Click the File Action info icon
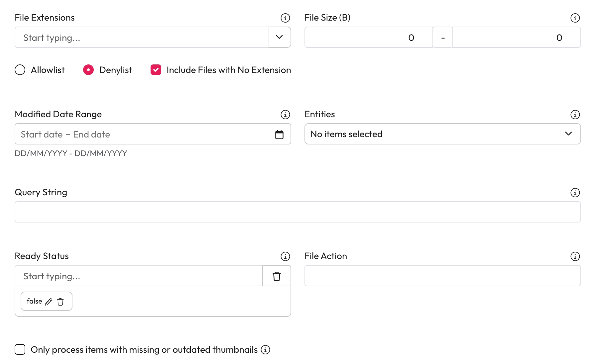 [575, 256]
